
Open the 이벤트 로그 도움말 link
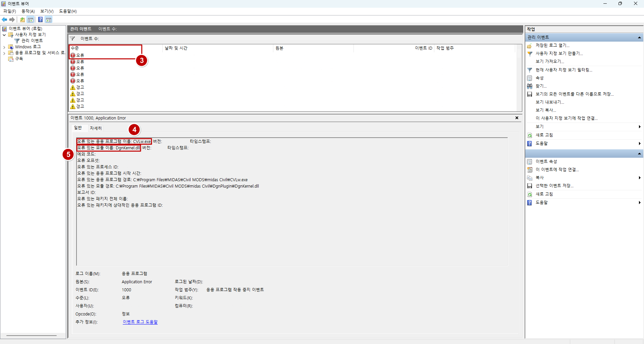(140, 322)
